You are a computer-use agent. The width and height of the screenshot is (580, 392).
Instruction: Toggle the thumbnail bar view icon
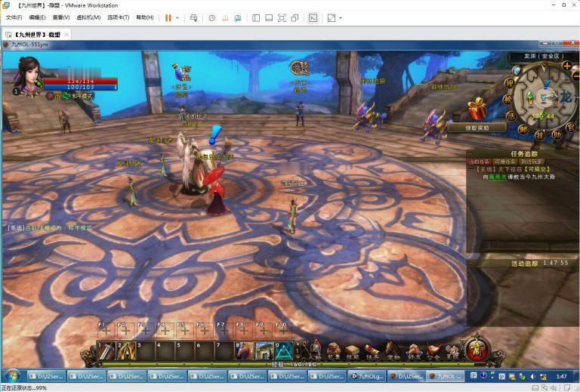[x=269, y=18]
